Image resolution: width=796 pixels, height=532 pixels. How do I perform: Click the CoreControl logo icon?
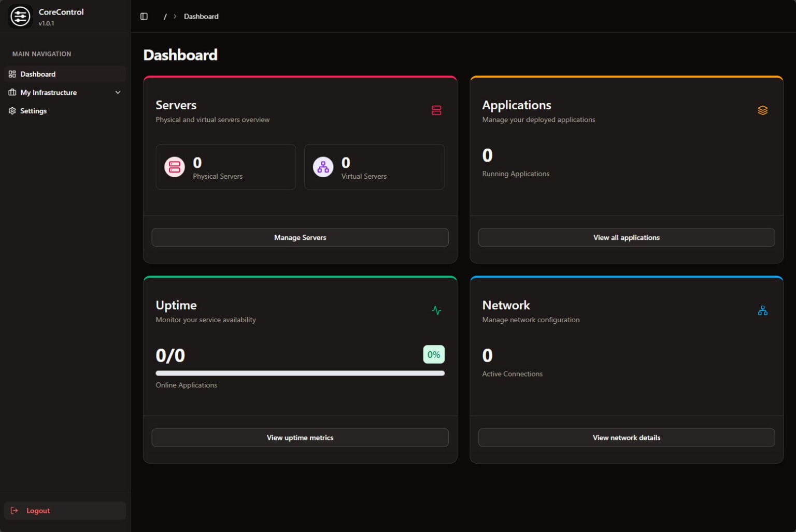(20, 16)
